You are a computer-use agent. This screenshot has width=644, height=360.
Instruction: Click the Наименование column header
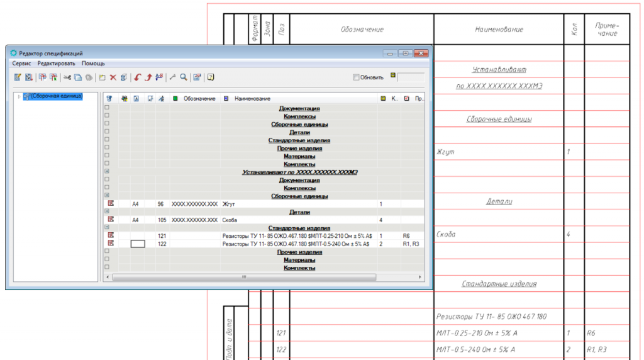click(x=252, y=99)
